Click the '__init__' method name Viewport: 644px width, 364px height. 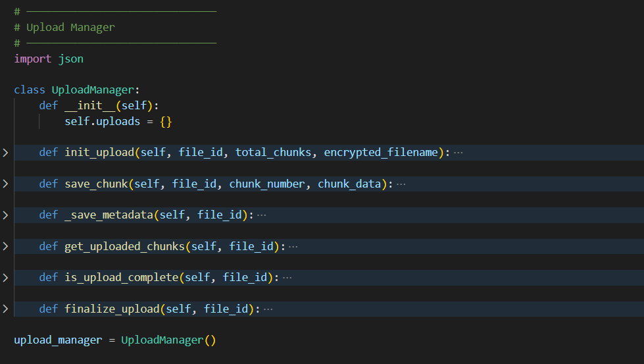coord(90,105)
